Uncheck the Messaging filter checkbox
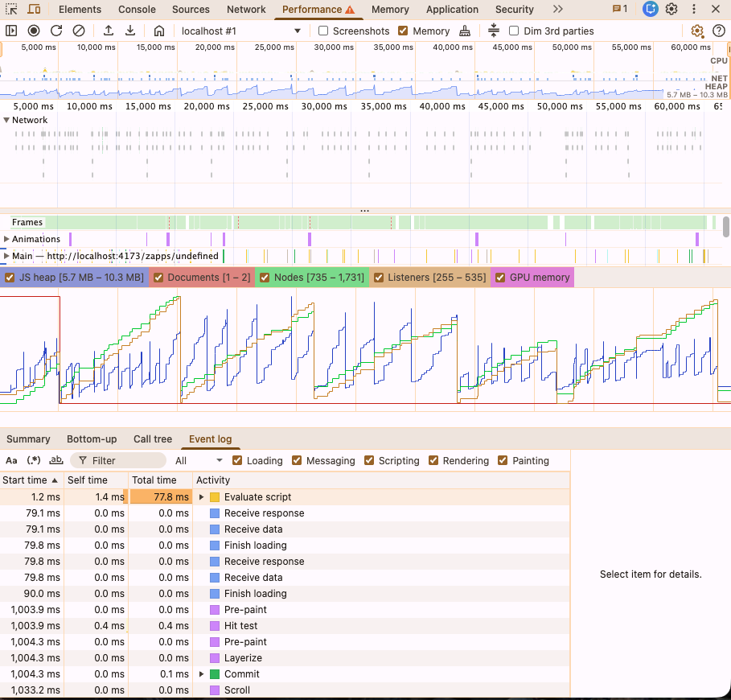Screen dimensions: 731x700 (x=297, y=461)
